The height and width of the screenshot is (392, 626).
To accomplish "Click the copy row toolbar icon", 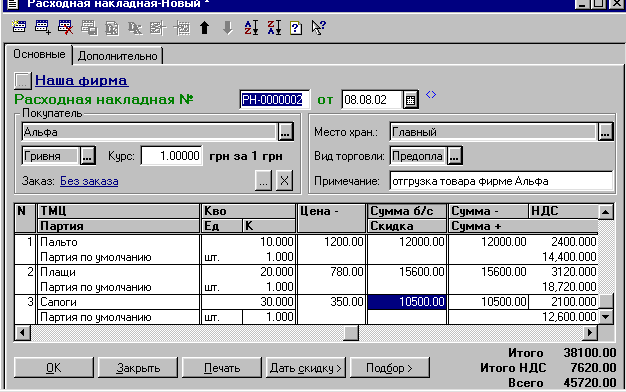I will [x=89, y=28].
